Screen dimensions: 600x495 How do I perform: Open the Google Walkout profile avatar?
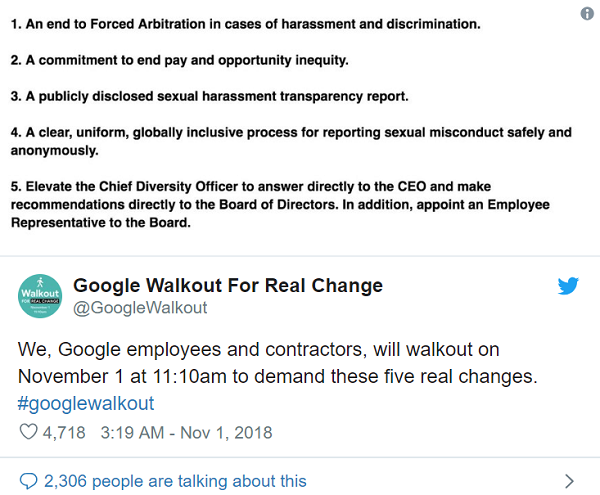coord(40,296)
